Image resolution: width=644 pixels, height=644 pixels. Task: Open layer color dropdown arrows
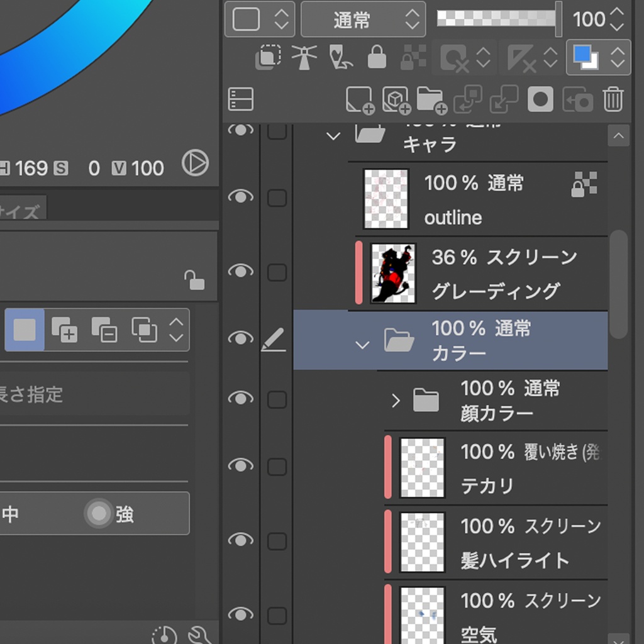(x=618, y=57)
